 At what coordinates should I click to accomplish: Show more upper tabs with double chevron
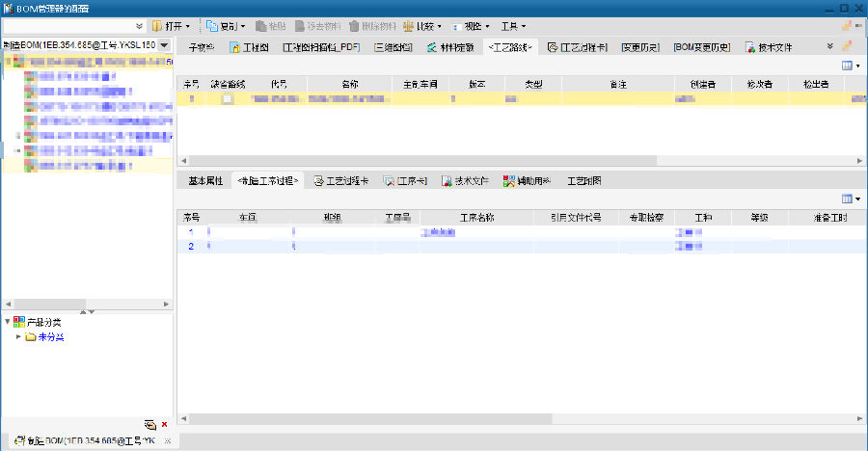click(x=829, y=46)
